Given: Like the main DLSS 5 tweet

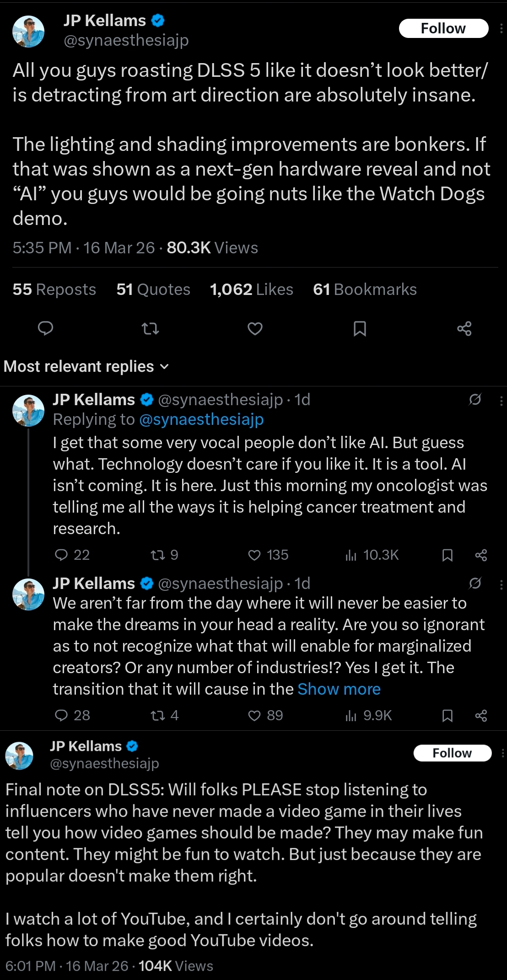Looking at the screenshot, I should click(x=255, y=328).
